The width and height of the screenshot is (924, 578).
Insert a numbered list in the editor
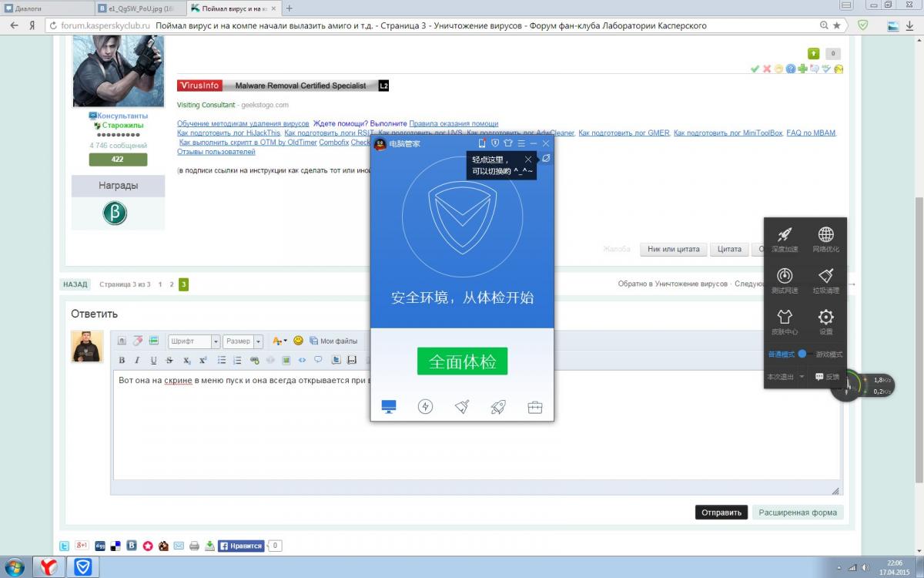click(x=237, y=360)
